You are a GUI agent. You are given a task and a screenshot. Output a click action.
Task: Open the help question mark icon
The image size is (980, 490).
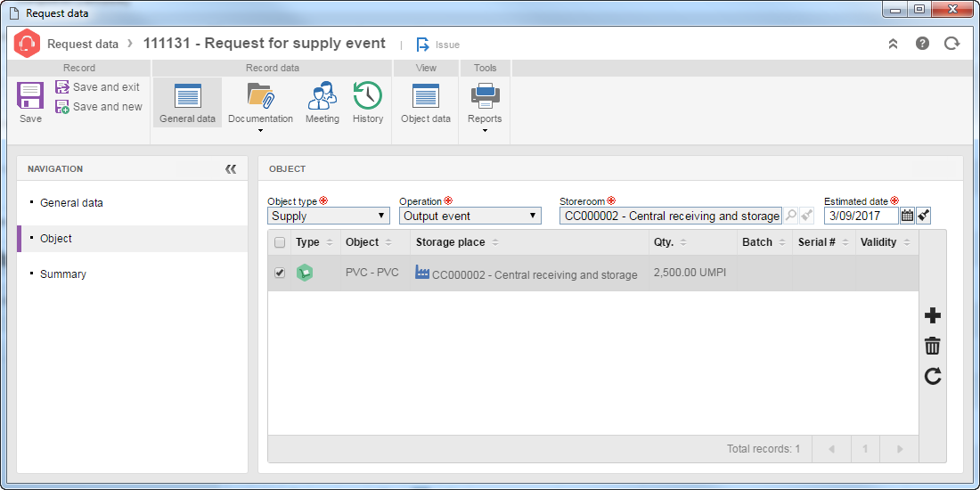(922, 44)
